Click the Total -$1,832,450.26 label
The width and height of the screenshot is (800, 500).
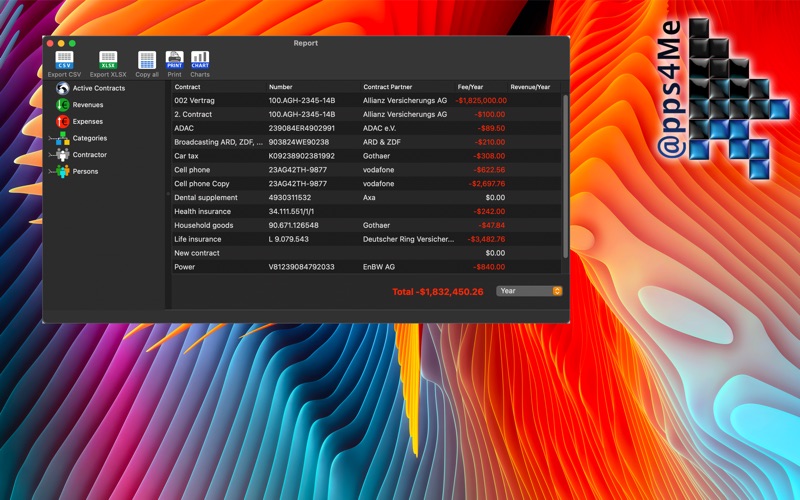click(x=438, y=292)
